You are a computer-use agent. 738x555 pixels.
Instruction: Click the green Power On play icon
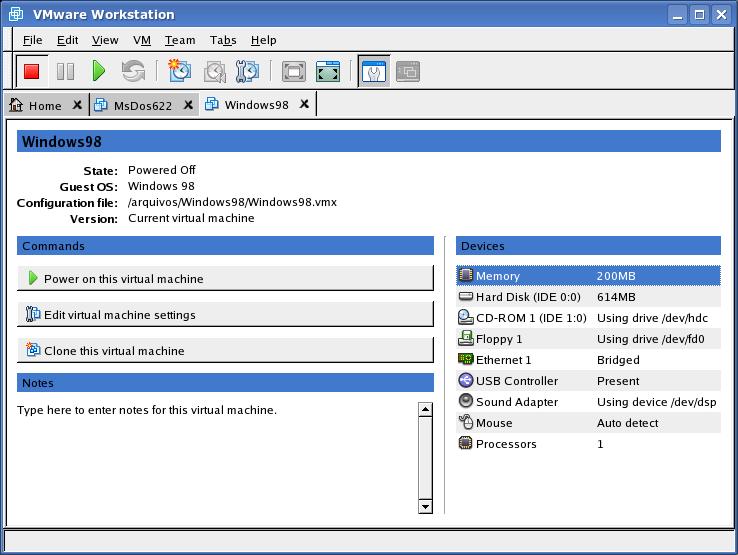[x=99, y=71]
